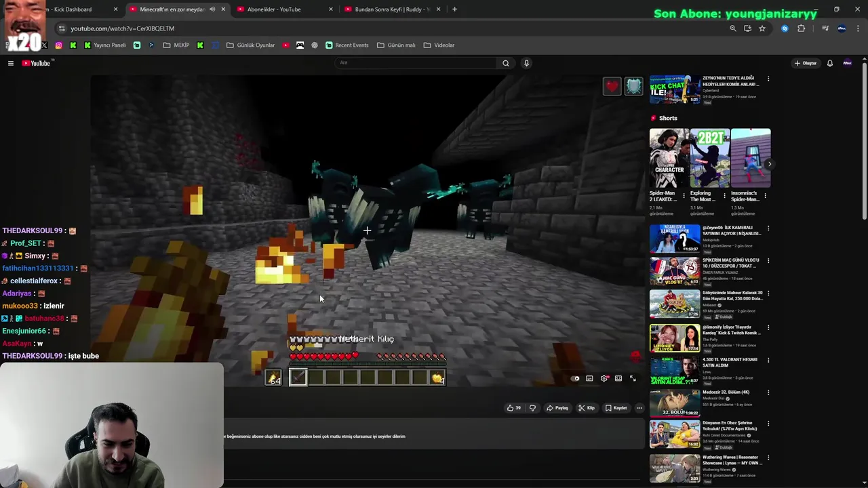Open the page zoom magnifier icon
Viewport: 868px width, 488px height.
(732, 28)
